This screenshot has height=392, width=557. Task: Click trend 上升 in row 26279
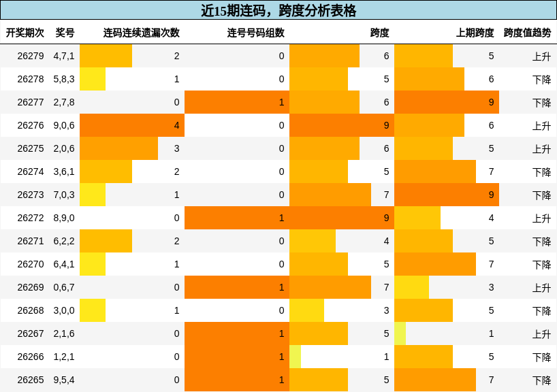click(x=541, y=56)
